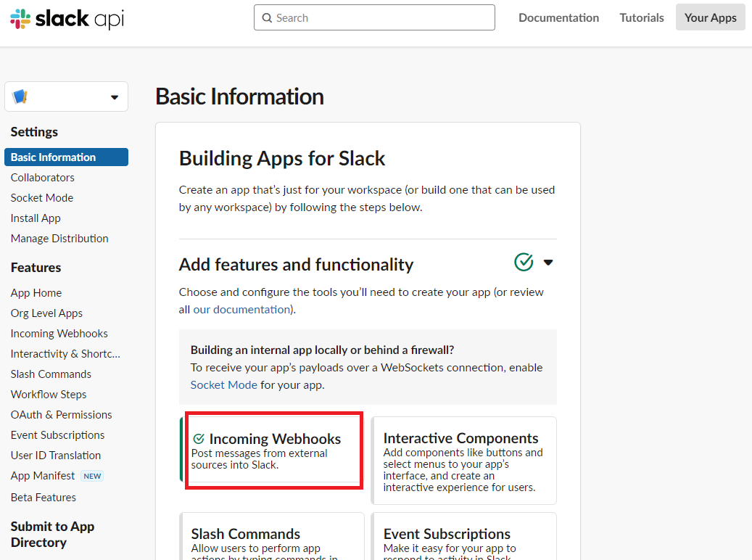Click the NEW badge beside App Manifest
Image resolution: width=752 pixels, height=560 pixels.
pyautogui.click(x=92, y=476)
